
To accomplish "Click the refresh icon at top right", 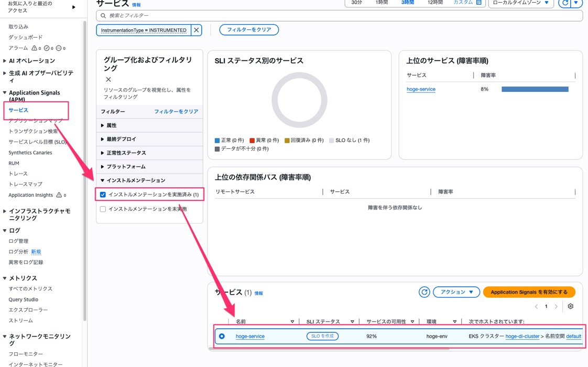I will (x=565, y=3).
